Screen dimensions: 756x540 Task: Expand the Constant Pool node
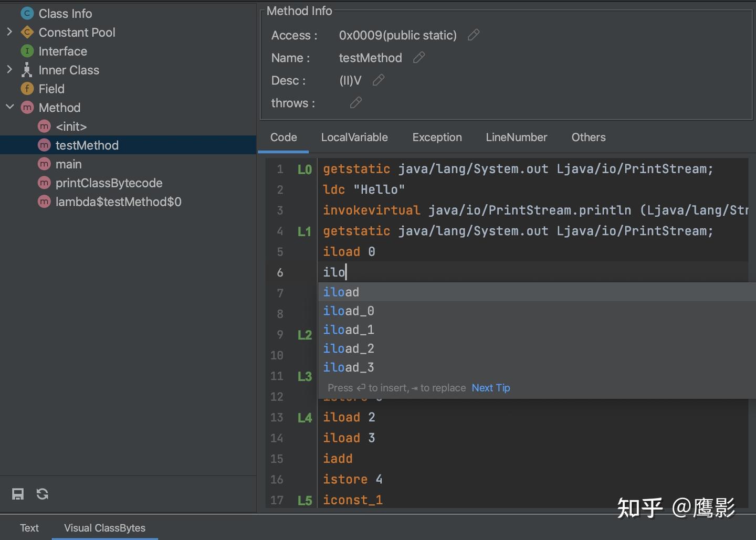pos(9,33)
